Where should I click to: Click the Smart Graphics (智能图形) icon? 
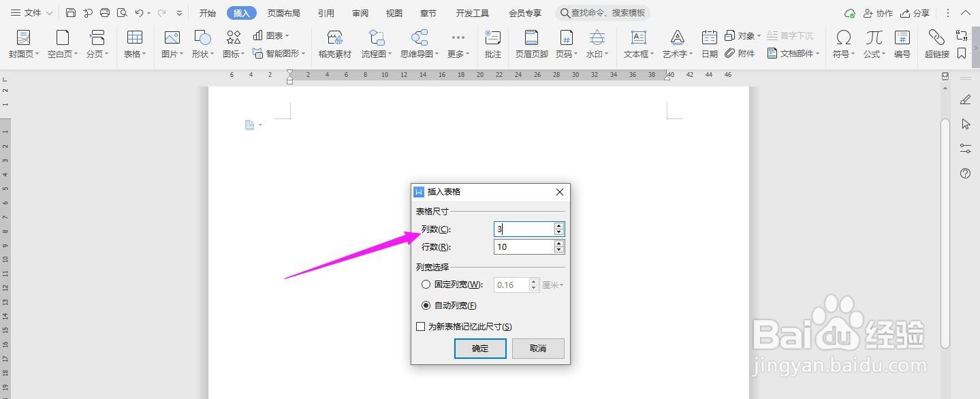click(258, 53)
